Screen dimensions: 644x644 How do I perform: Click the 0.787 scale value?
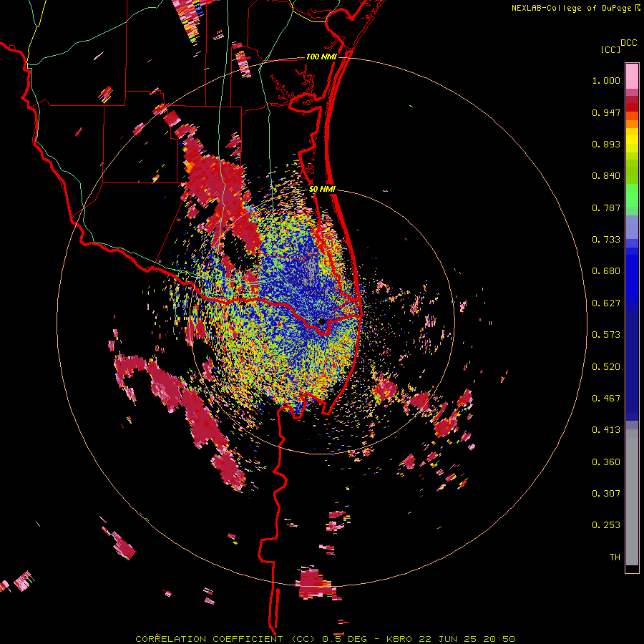tap(606, 208)
